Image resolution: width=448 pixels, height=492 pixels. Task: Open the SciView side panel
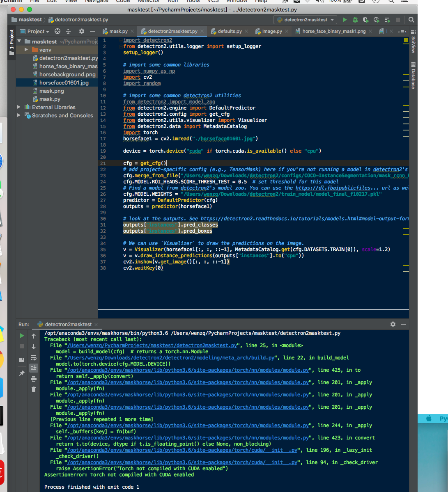pyautogui.click(x=413, y=42)
